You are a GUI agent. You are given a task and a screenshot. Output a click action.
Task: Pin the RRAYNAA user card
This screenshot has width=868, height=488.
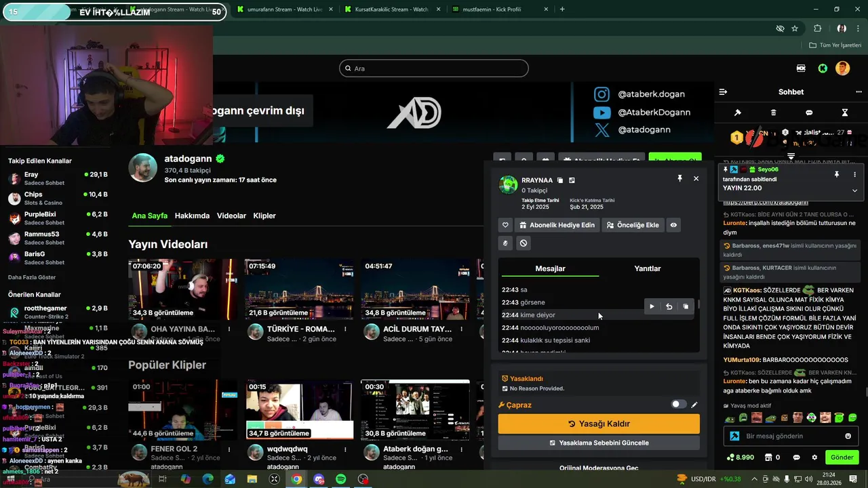(x=679, y=178)
